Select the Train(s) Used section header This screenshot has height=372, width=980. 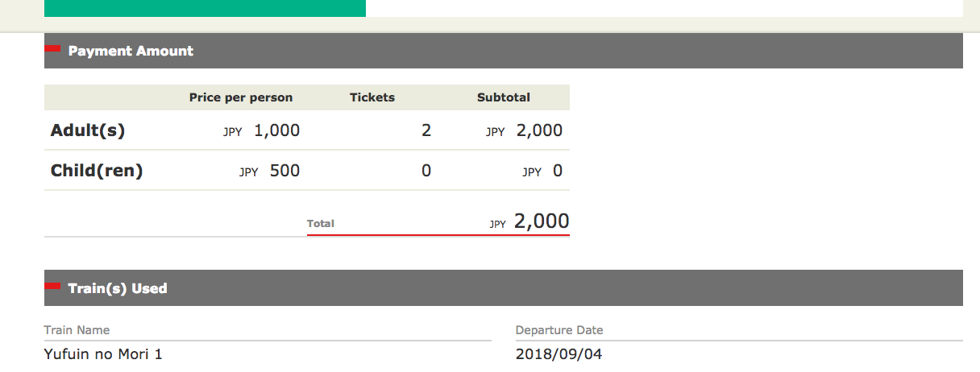click(118, 288)
